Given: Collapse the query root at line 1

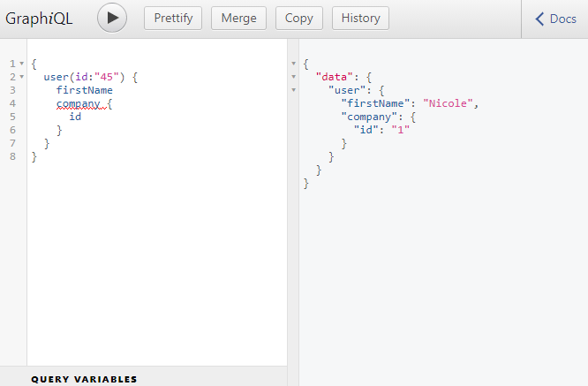Looking at the screenshot, I should pyautogui.click(x=21, y=64).
